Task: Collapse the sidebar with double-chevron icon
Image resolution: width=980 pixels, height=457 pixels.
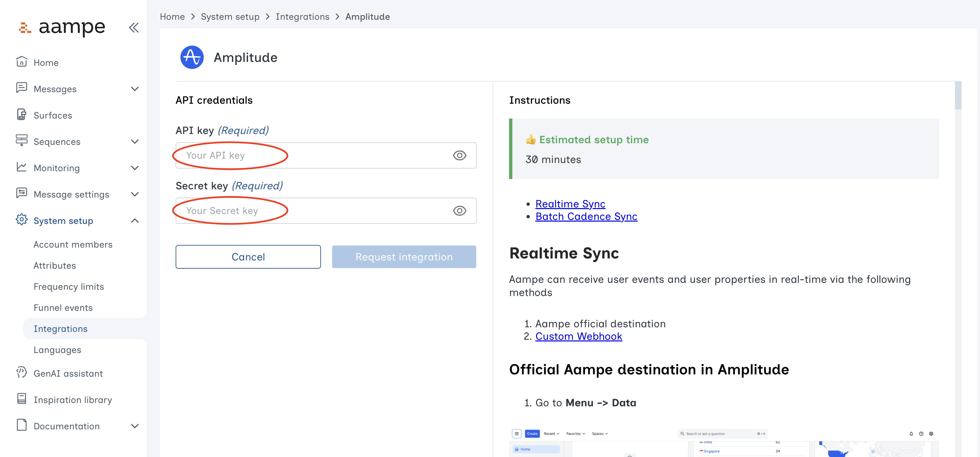Action: 134,27
